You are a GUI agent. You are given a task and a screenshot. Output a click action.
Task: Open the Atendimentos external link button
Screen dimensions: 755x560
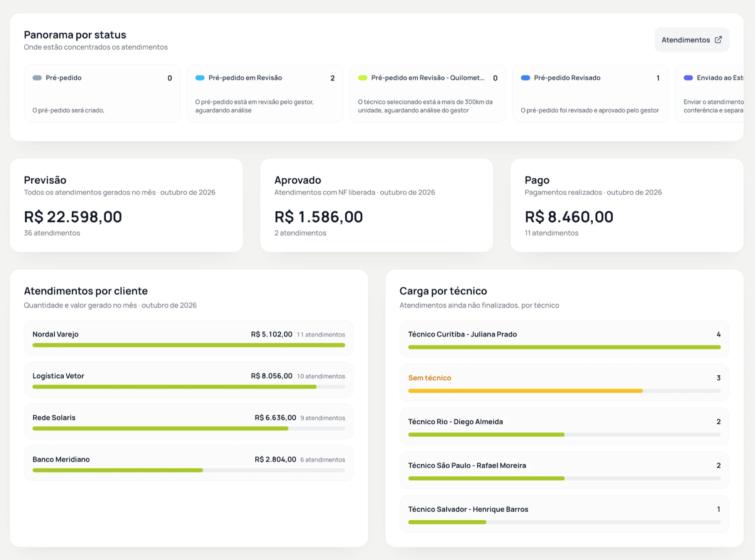point(692,40)
